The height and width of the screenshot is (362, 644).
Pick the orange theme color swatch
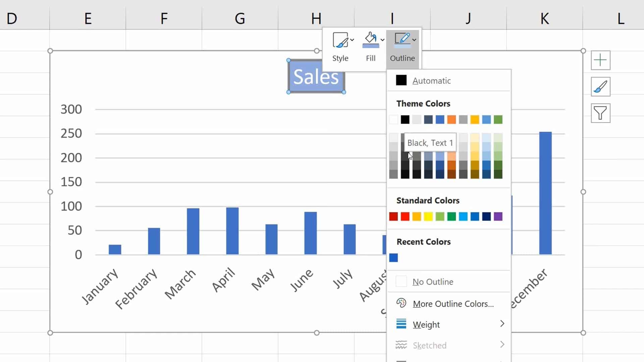click(x=451, y=120)
